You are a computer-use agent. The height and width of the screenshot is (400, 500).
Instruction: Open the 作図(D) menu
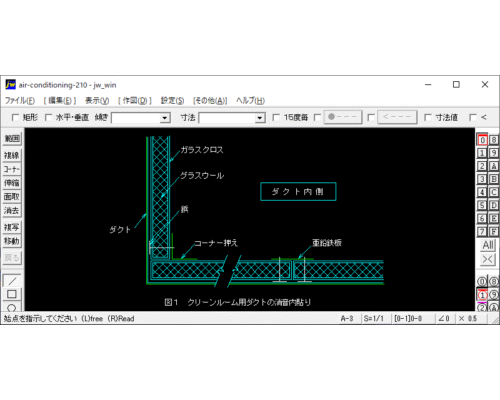point(135,100)
